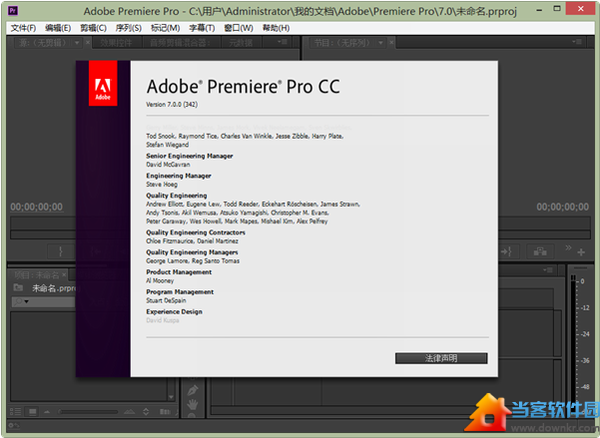600x438 pixels.
Task: Click the Version 7.0.0 (342) text
Action: (x=172, y=104)
